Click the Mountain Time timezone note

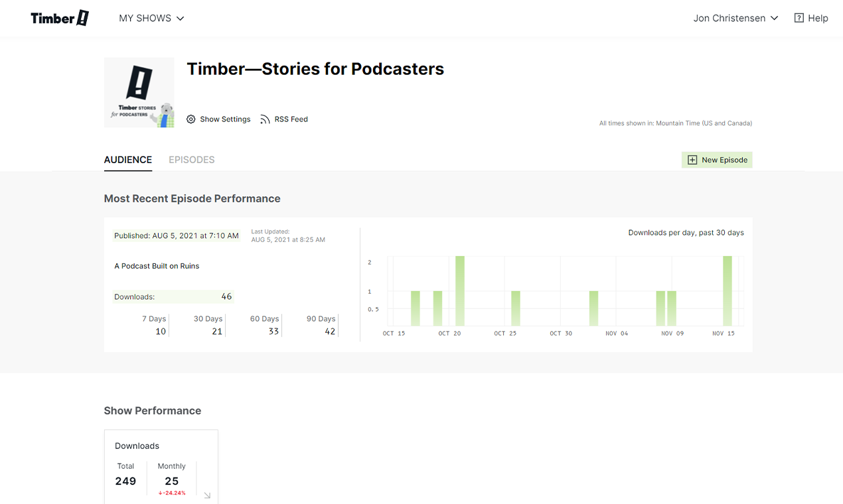tap(676, 123)
